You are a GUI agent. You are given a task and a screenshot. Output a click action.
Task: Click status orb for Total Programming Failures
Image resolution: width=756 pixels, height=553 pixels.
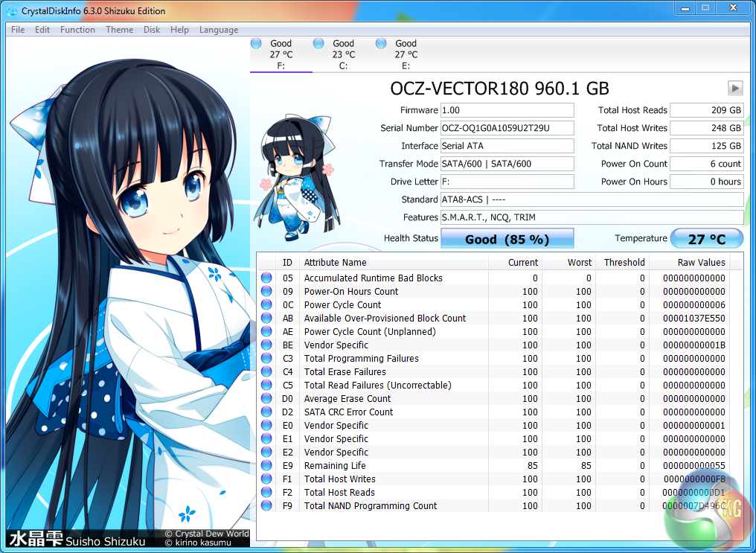point(266,358)
